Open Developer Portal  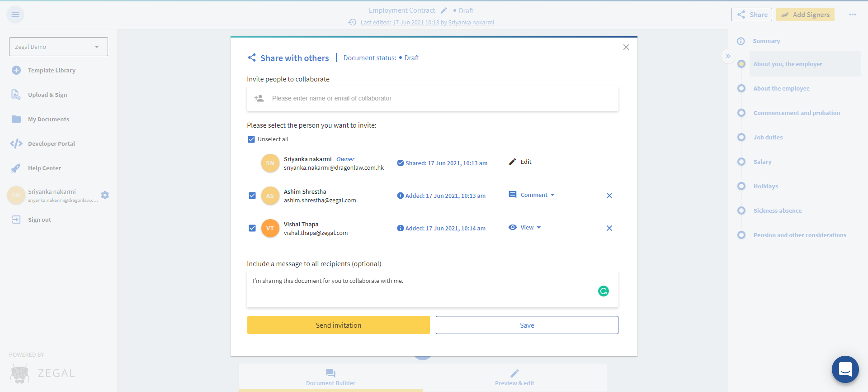(52, 143)
